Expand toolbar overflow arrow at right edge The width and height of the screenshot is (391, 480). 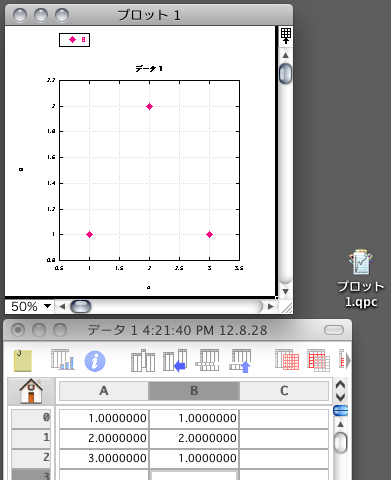click(348, 361)
